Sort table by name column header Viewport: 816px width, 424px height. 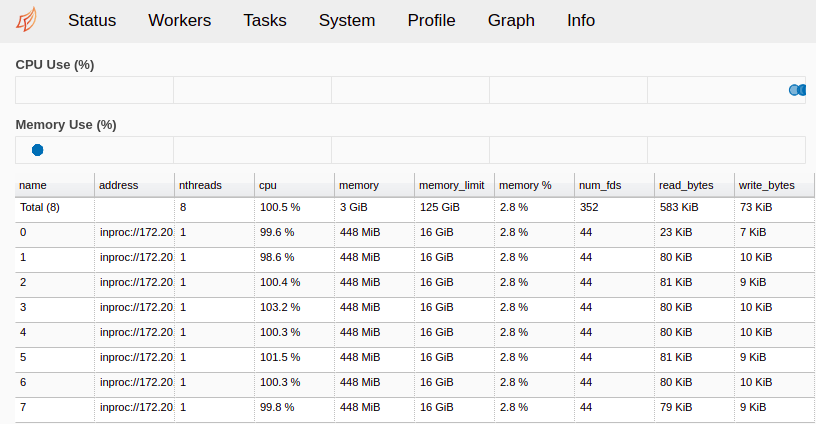click(34, 185)
